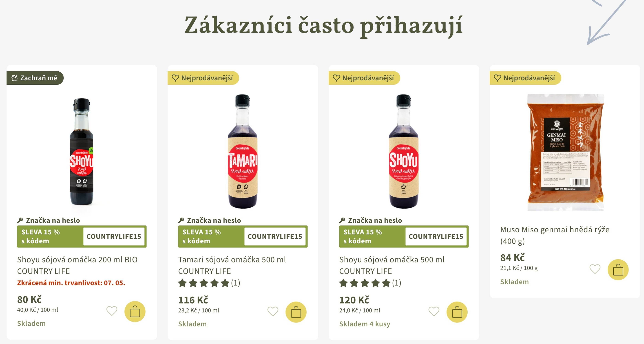Open Shoyu sójová omáčka 200 ml BIO link
This screenshot has width=644, height=344.
pos(77,265)
